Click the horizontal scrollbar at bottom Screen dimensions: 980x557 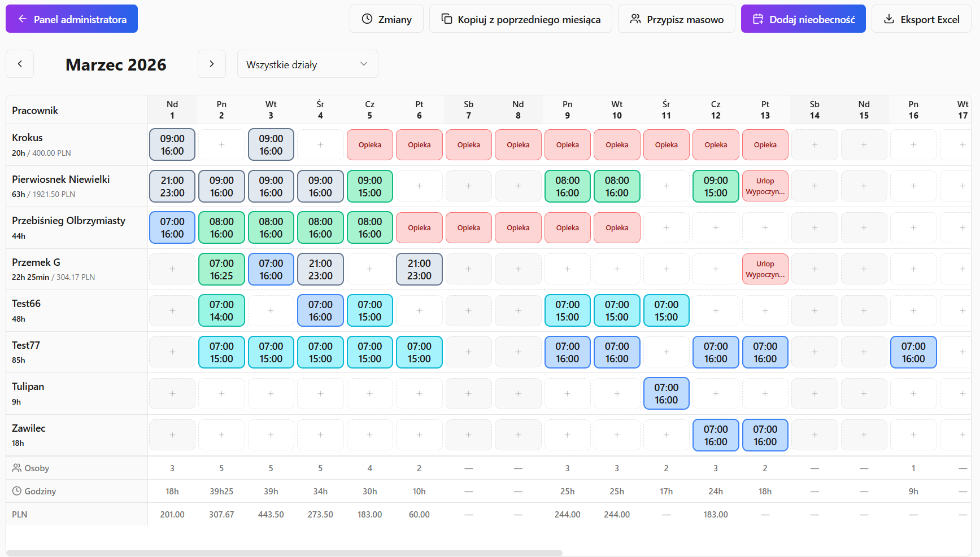pos(284,553)
